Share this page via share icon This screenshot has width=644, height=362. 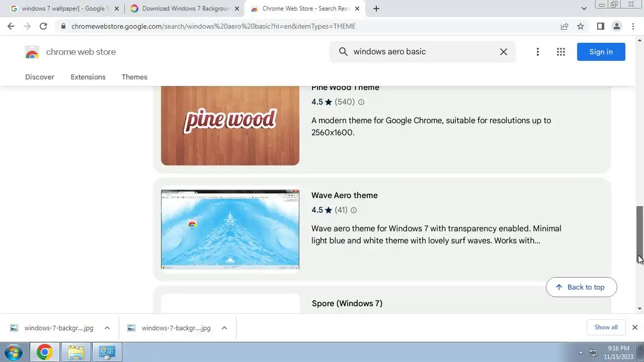click(x=565, y=26)
